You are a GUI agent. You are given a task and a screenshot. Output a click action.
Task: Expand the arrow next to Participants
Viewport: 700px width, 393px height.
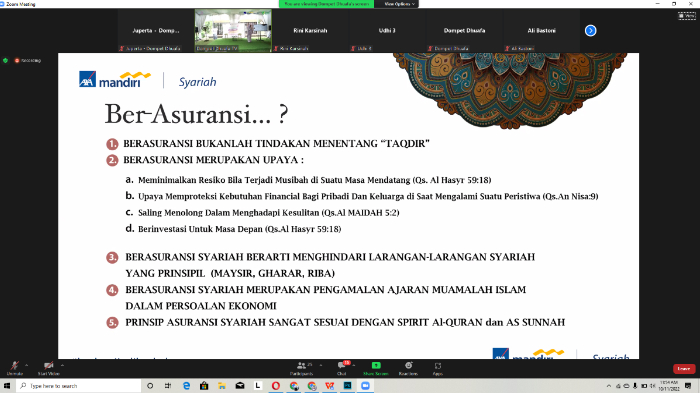[321, 365]
